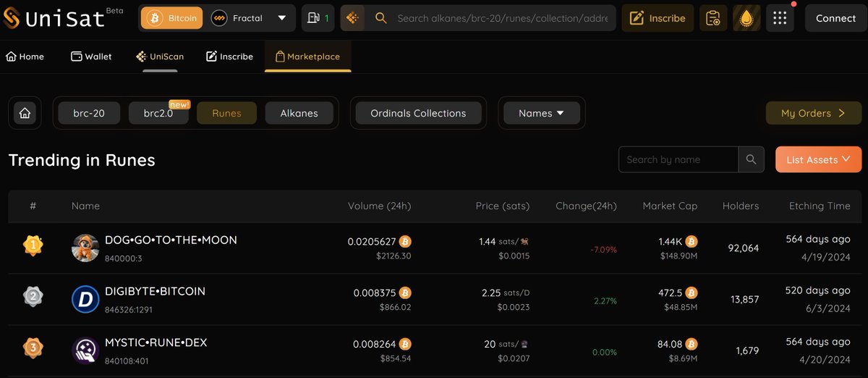Image resolution: width=868 pixels, height=378 pixels.
Task: Click the 472.5 market cap value
Action: [x=671, y=293]
